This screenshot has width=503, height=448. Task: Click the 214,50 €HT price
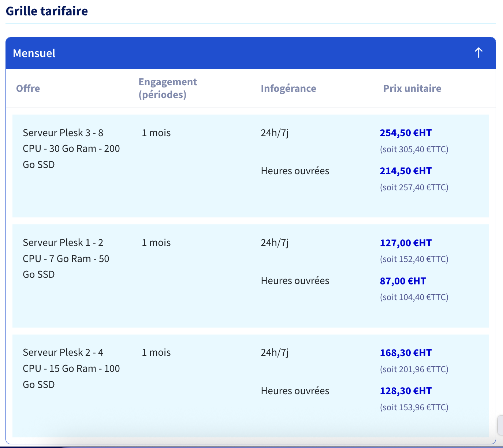pos(406,171)
